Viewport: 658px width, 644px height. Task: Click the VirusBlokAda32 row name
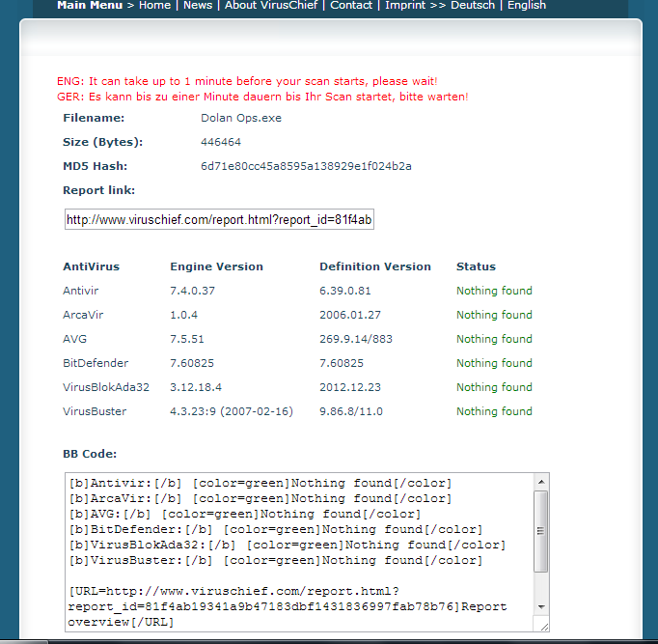coord(106,387)
